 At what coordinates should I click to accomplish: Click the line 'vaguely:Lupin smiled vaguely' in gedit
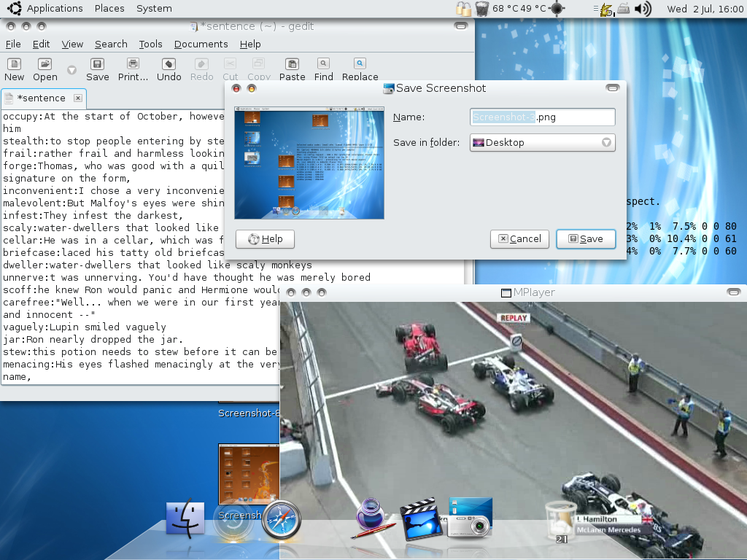(x=85, y=327)
